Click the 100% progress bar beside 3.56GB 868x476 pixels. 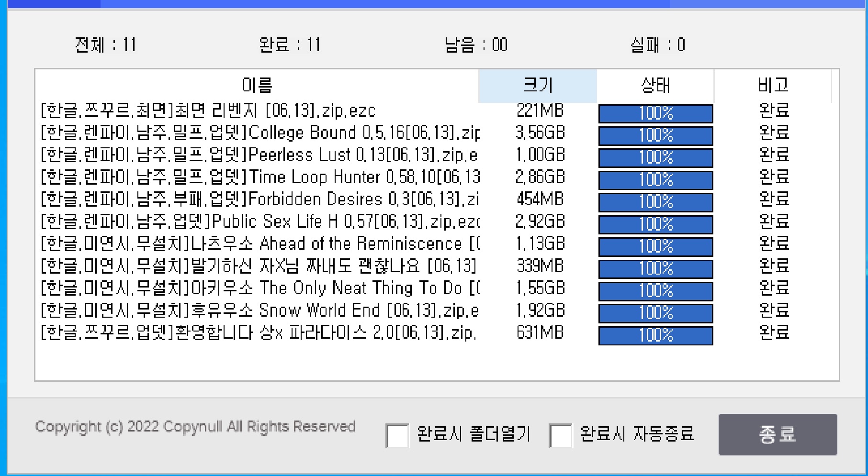coord(655,136)
